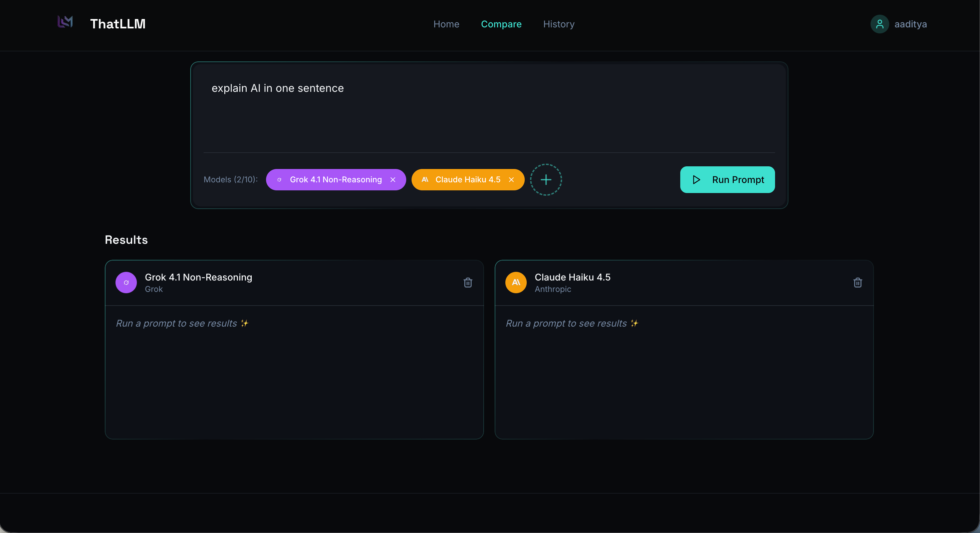Click play icon in Run Prompt
Image resolution: width=980 pixels, height=533 pixels.
[x=696, y=180]
